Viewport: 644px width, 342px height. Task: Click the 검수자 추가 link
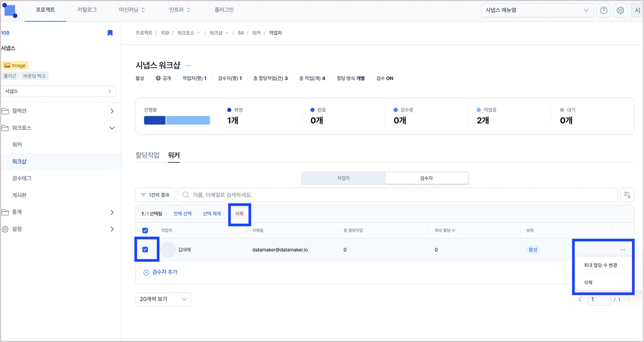tap(161, 272)
